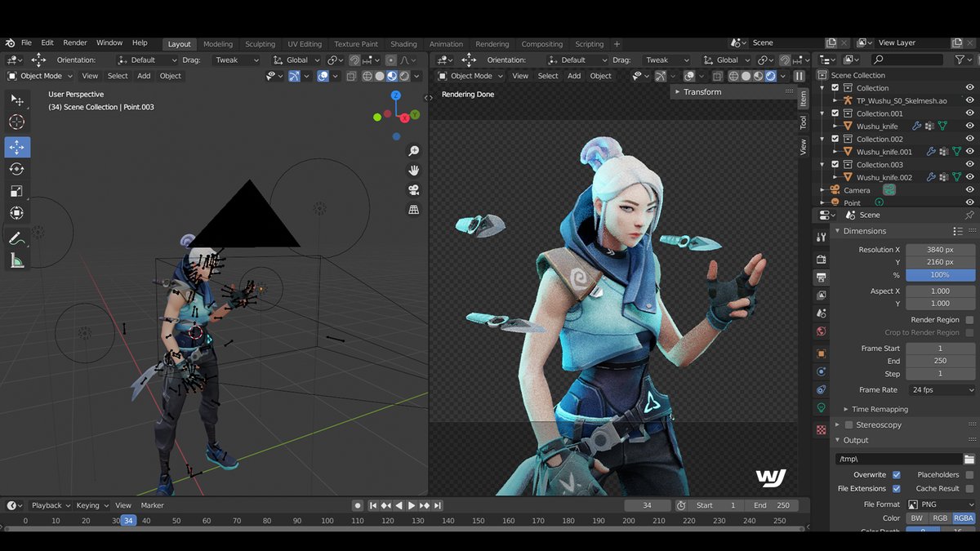
Task: Open Frame Rate 24 fps dropdown
Action: (940, 390)
